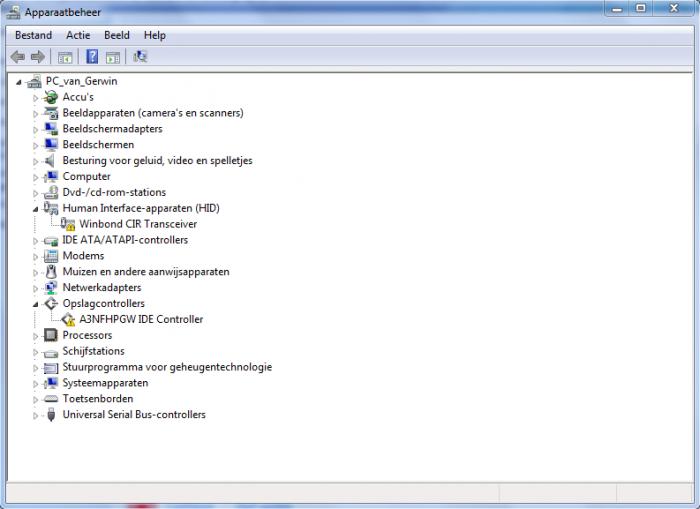This screenshot has width=700, height=509.
Task: Select Winbond CIR Transceiver device
Action: (x=138, y=224)
